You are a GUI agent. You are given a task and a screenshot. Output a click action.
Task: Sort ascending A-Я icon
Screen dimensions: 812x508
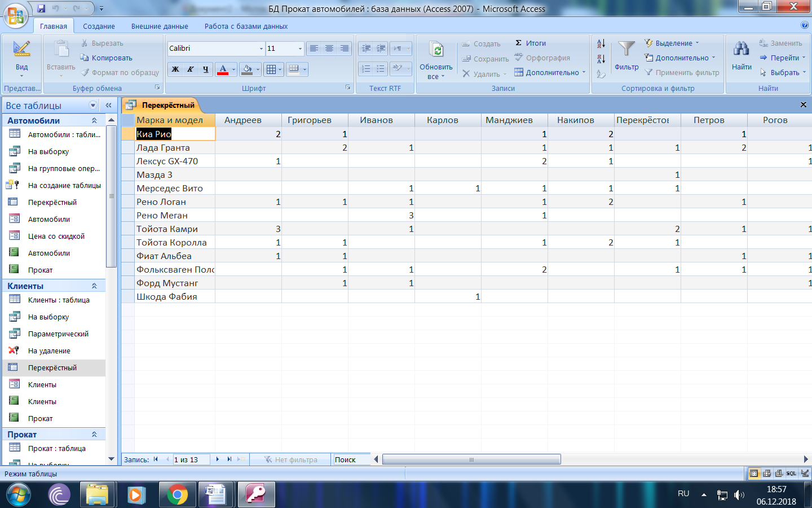pyautogui.click(x=601, y=43)
